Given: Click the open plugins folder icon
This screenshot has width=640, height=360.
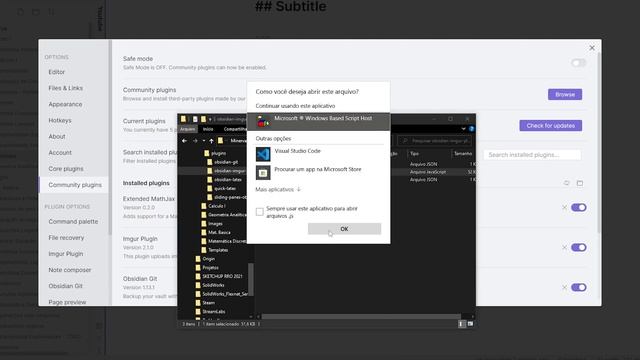Looking at the screenshot, I should coord(580,183).
